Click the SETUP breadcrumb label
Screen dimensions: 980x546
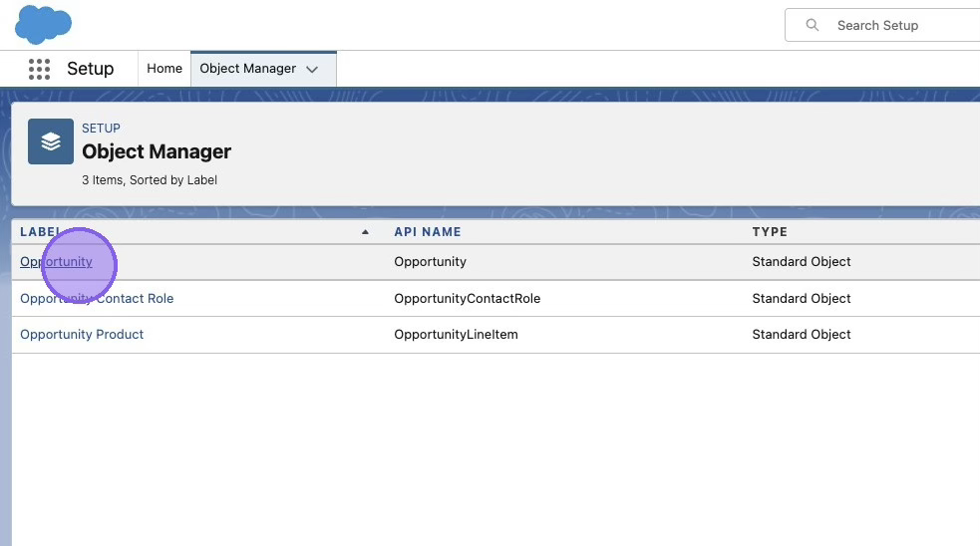102,129
